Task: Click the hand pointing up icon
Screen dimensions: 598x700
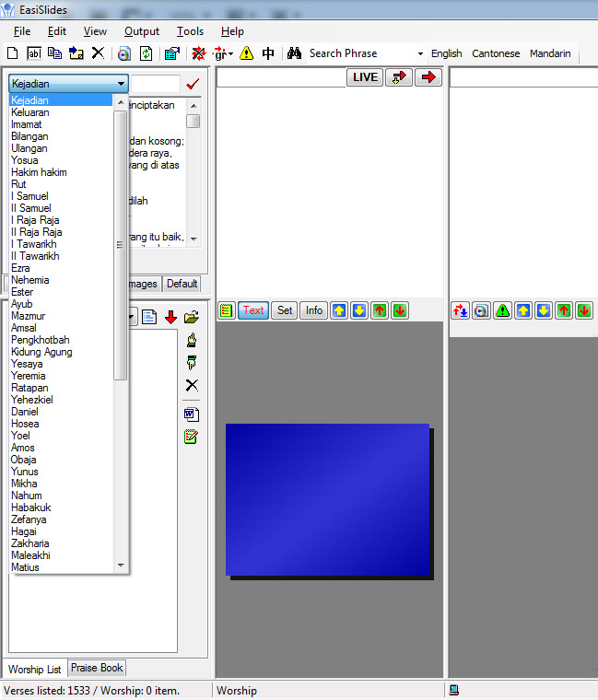Action: tap(192, 341)
